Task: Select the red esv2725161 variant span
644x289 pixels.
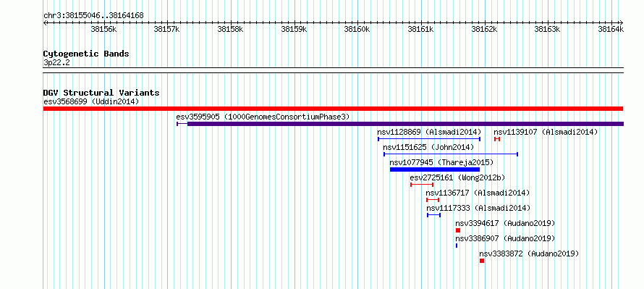Action: pos(422,185)
